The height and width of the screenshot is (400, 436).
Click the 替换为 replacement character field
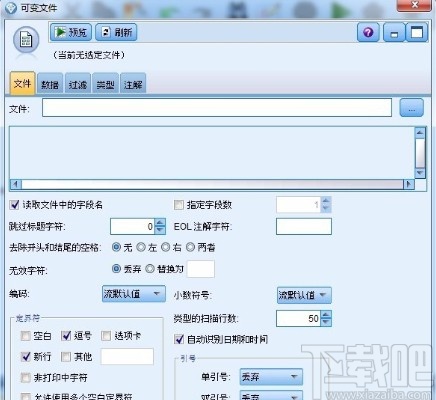pyautogui.click(x=201, y=269)
